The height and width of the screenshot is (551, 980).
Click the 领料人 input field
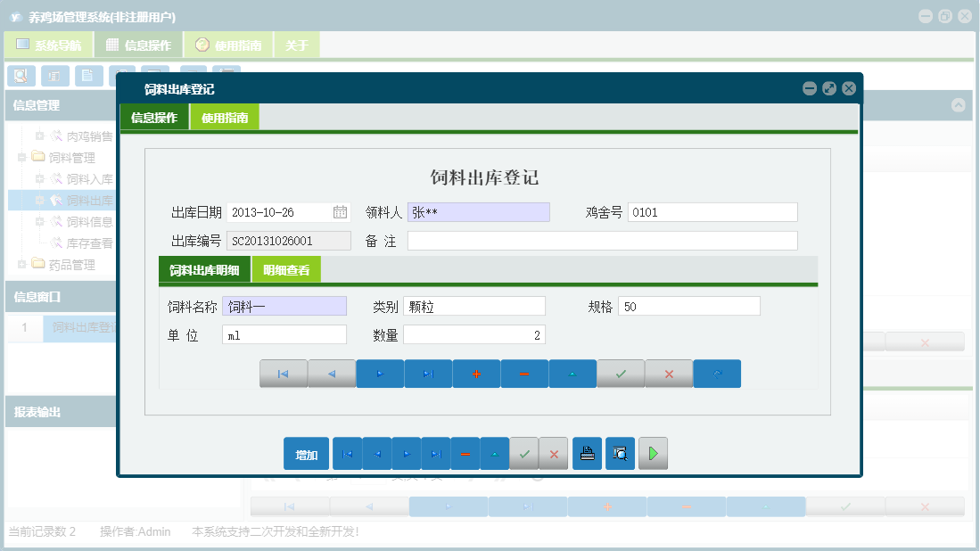(479, 212)
